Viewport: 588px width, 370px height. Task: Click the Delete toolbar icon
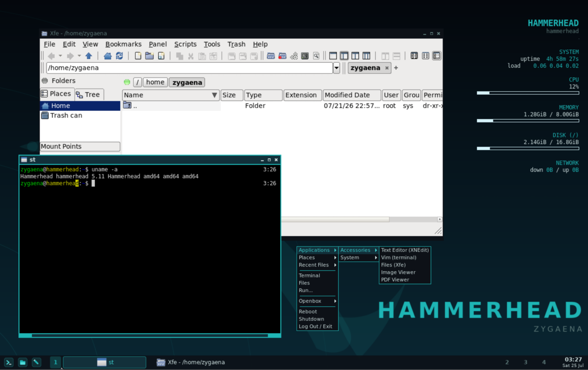[254, 56]
